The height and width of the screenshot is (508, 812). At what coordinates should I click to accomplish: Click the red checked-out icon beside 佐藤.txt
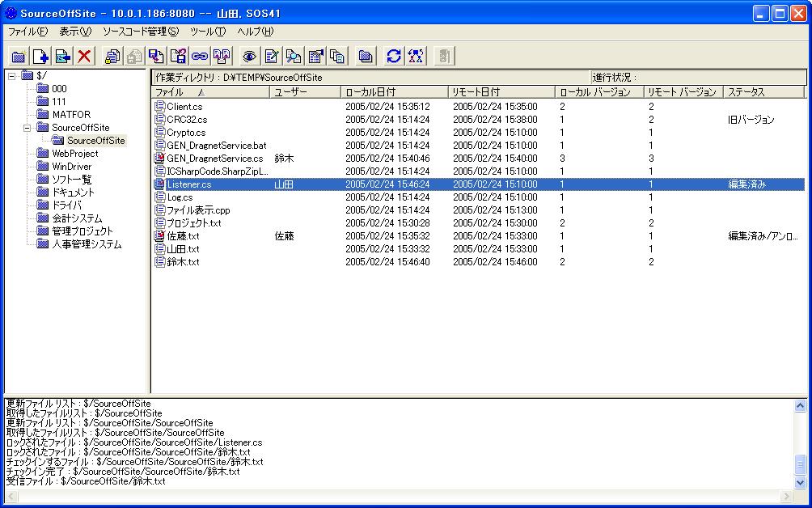(160, 235)
